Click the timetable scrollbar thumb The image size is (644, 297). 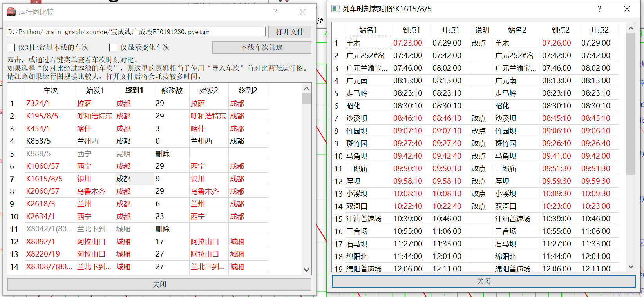pyautogui.click(x=631, y=104)
